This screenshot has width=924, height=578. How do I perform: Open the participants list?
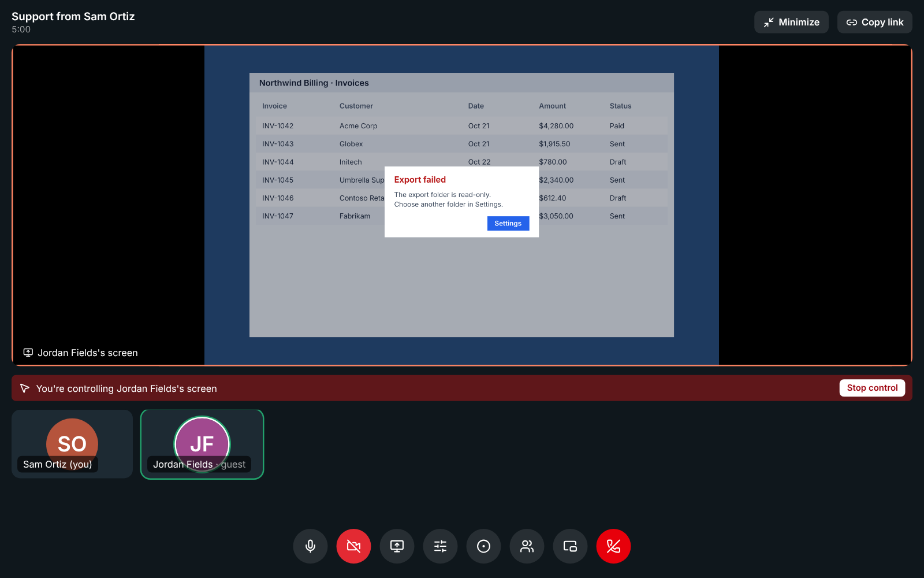527,546
